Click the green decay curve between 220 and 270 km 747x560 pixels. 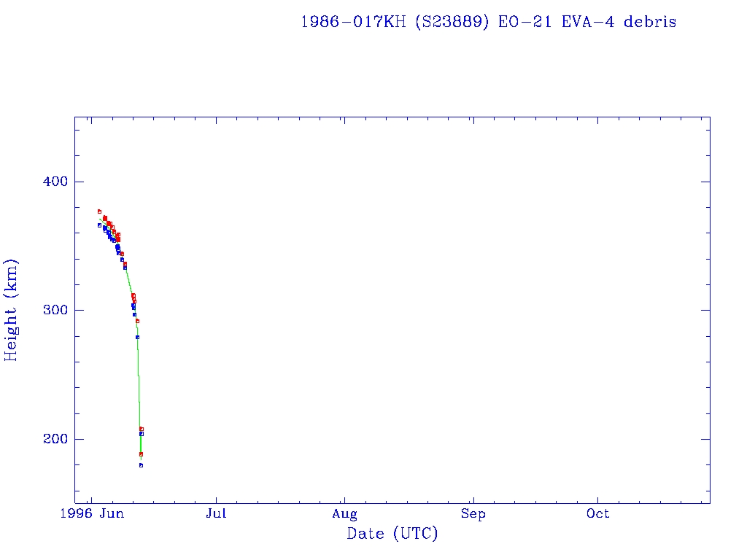click(139, 379)
